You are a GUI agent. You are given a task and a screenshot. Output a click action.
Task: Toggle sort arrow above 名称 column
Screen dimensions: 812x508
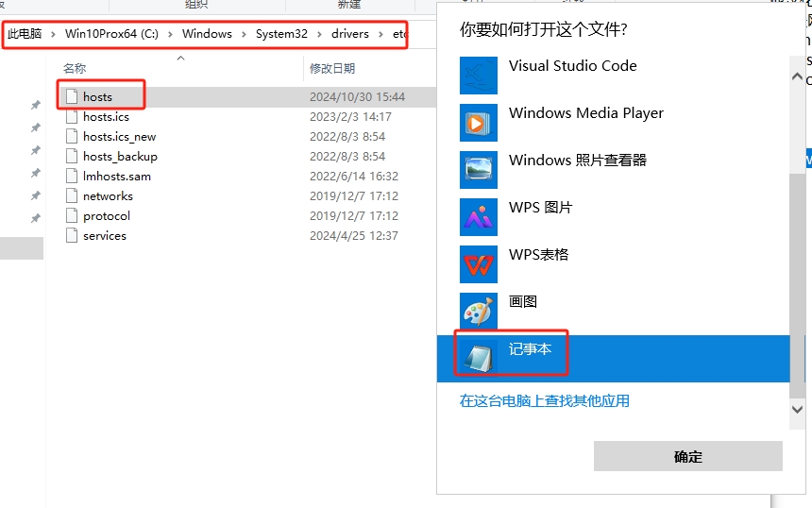click(x=180, y=58)
